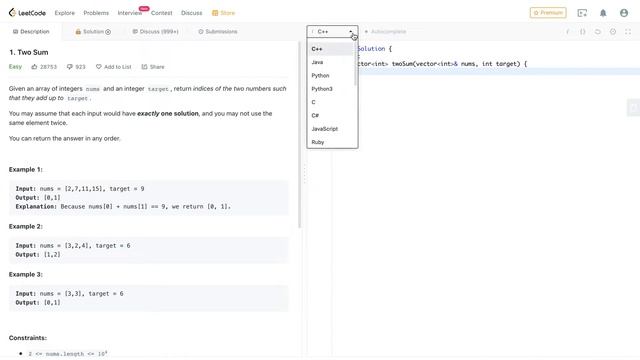Click 'Example 3:' heading
The image size is (640, 360).
[x=26, y=274]
